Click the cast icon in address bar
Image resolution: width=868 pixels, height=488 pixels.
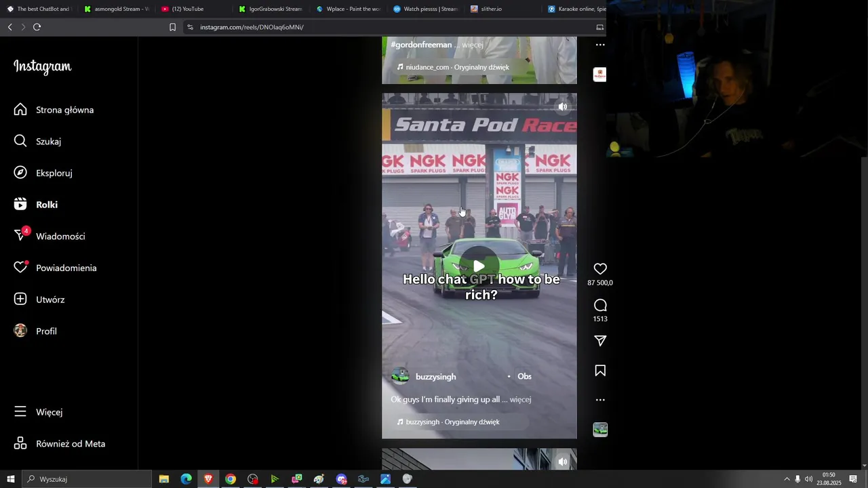point(599,27)
